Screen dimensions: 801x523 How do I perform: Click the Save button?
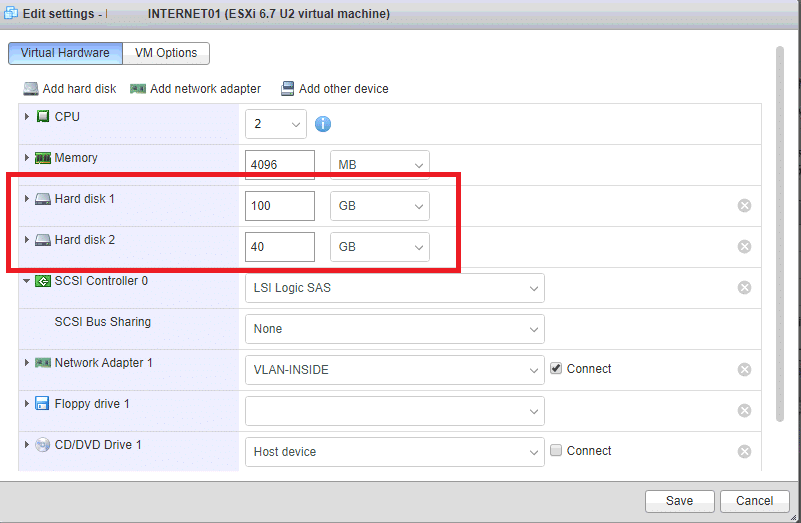679,501
